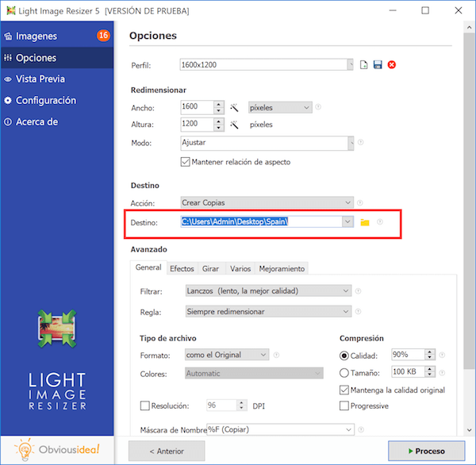Click help icon beside the Regla dropdown

pos(359,311)
